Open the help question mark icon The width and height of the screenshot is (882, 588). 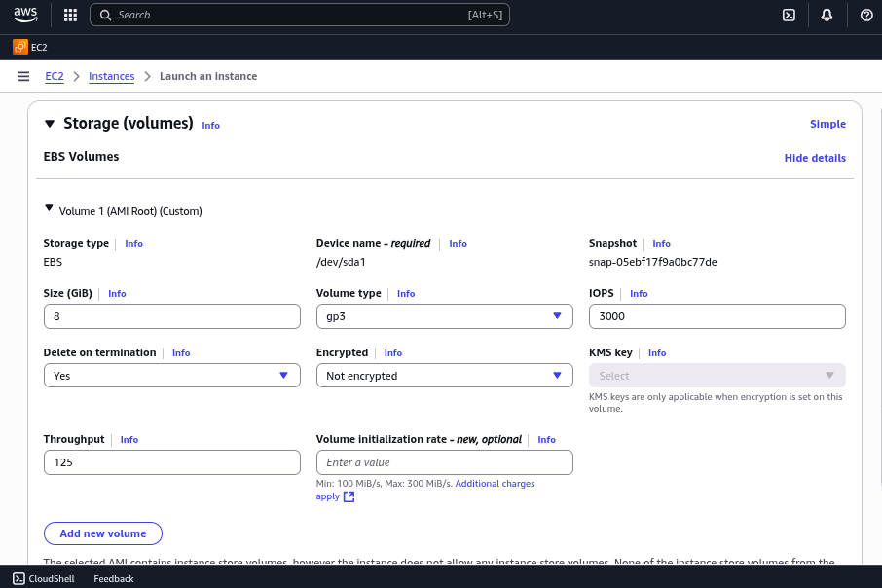point(866,16)
